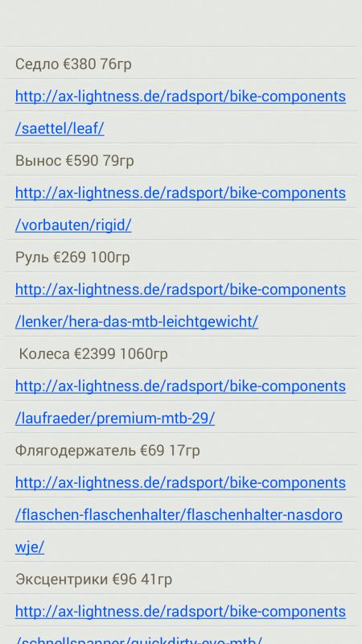This screenshot has height=644, width=362.
Task: Open the /vorbauten/rigid/ link portion
Action: tap(73, 225)
